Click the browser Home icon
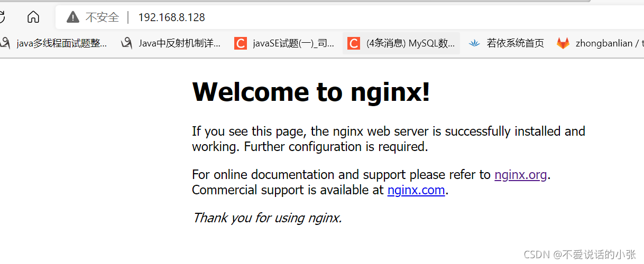Viewport: 644px width, 264px height. click(x=33, y=17)
